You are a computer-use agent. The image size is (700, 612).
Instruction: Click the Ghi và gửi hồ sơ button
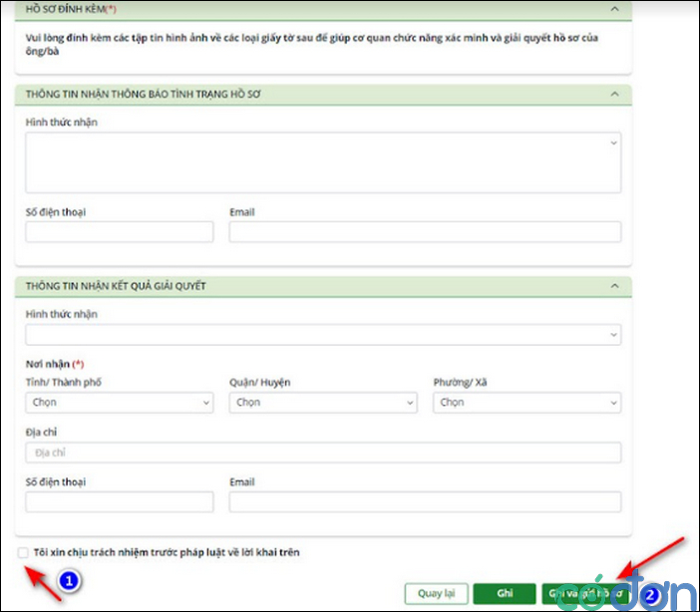coord(585,594)
